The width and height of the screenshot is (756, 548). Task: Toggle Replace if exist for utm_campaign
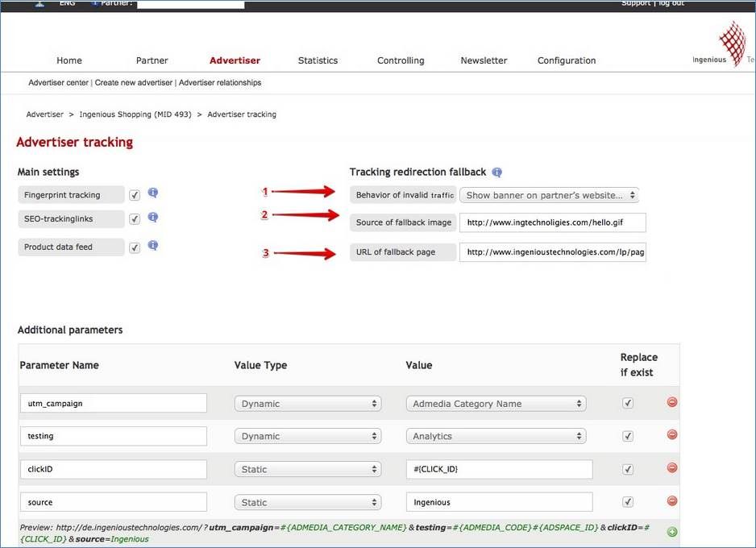pos(628,403)
